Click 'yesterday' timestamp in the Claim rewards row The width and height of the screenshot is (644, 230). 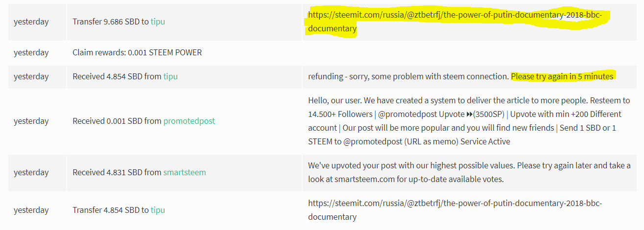(x=31, y=52)
